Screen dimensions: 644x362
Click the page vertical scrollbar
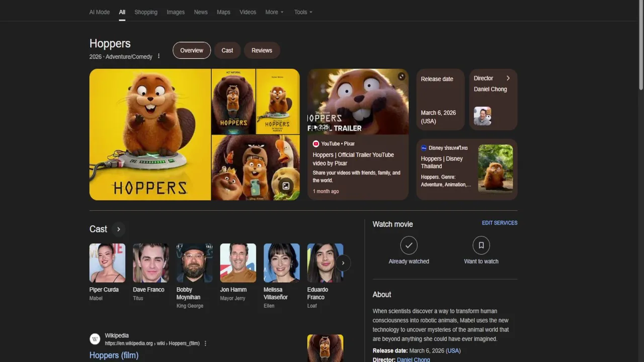point(640,45)
